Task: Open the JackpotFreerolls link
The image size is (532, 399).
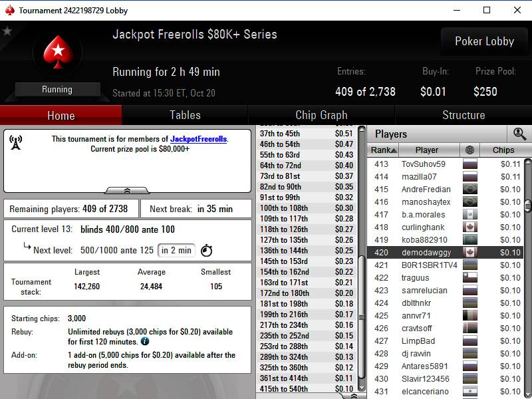Action: (198, 139)
